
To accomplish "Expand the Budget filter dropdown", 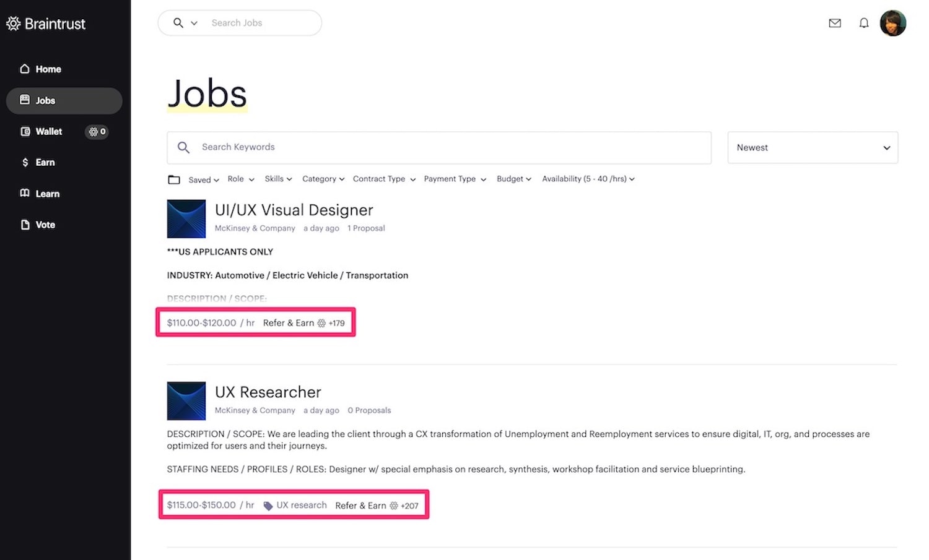I will (x=514, y=179).
